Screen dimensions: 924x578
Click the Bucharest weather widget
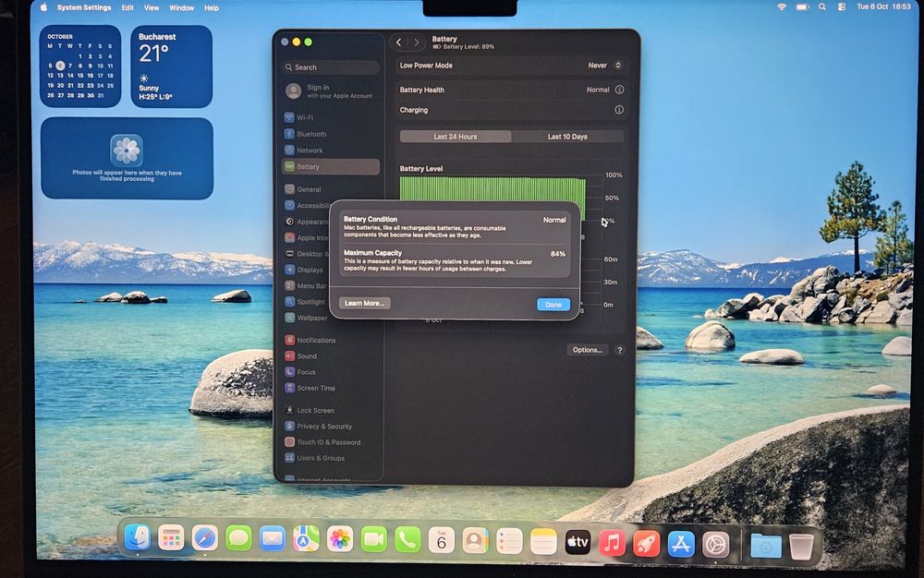[x=171, y=66]
